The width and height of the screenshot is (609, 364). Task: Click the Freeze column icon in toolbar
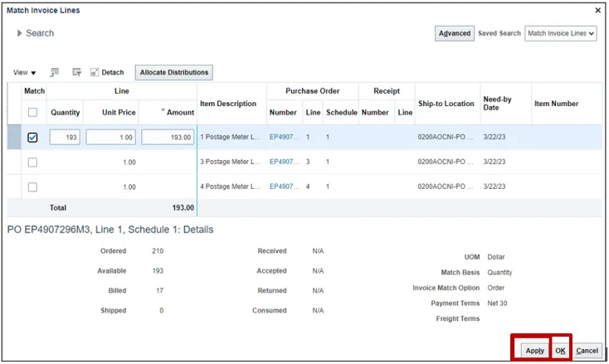pyautogui.click(x=56, y=73)
